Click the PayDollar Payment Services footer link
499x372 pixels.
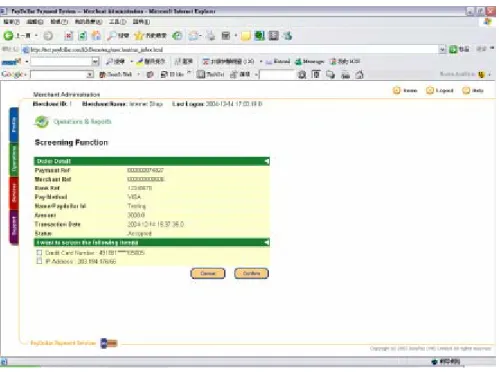pos(63,343)
